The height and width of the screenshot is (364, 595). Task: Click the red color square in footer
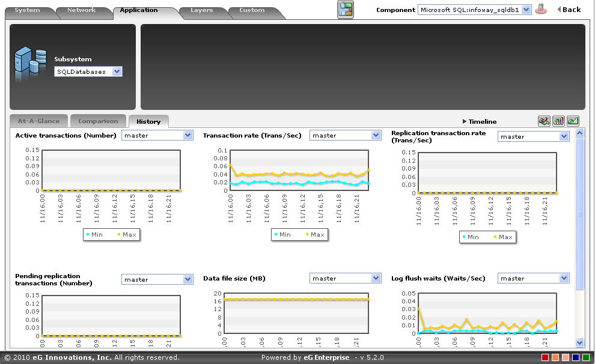545,357
